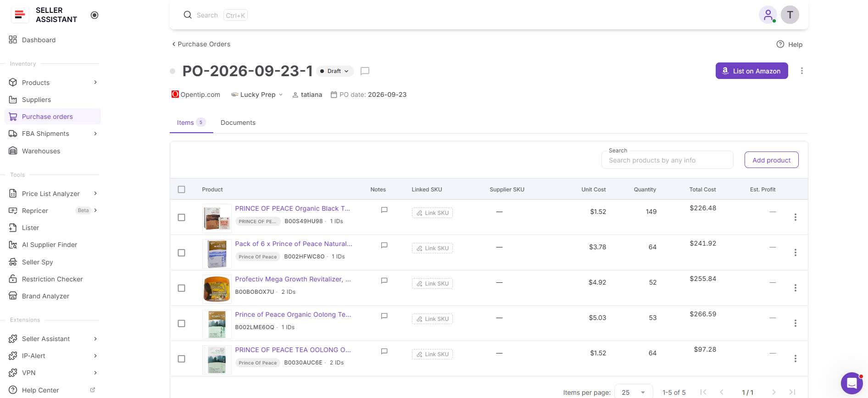The height and width of the screenshot is (398, 868).
Task: Open the Profectiv Mega Growth Revitalizer product link
Action: click(293, 279)
